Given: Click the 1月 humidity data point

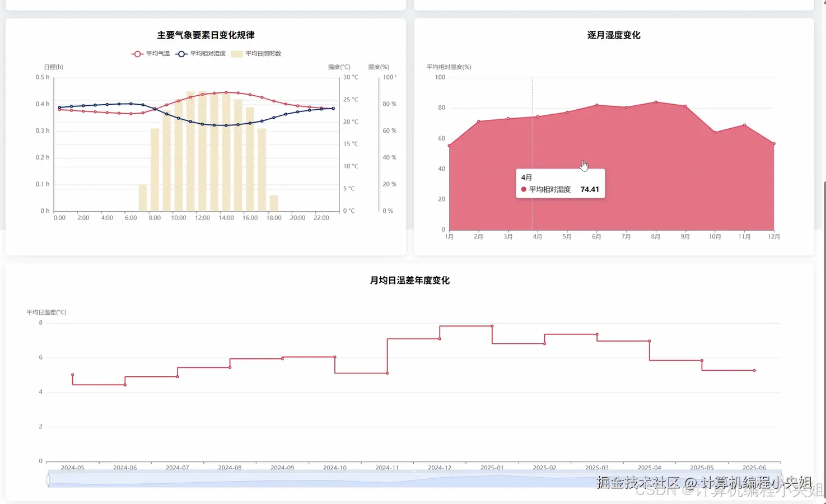Looking at the screenshot, I should coord(449,146).
